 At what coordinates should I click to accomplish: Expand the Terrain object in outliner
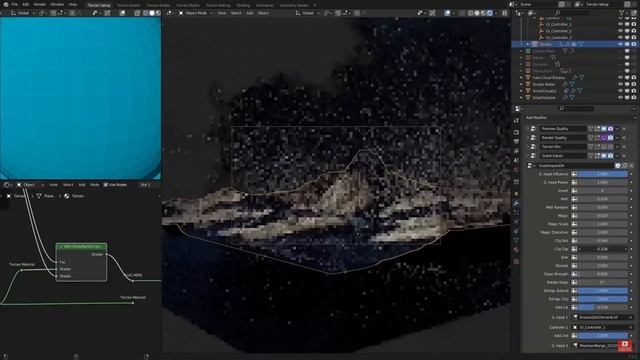pyautogui.click(x=528, y=44)
